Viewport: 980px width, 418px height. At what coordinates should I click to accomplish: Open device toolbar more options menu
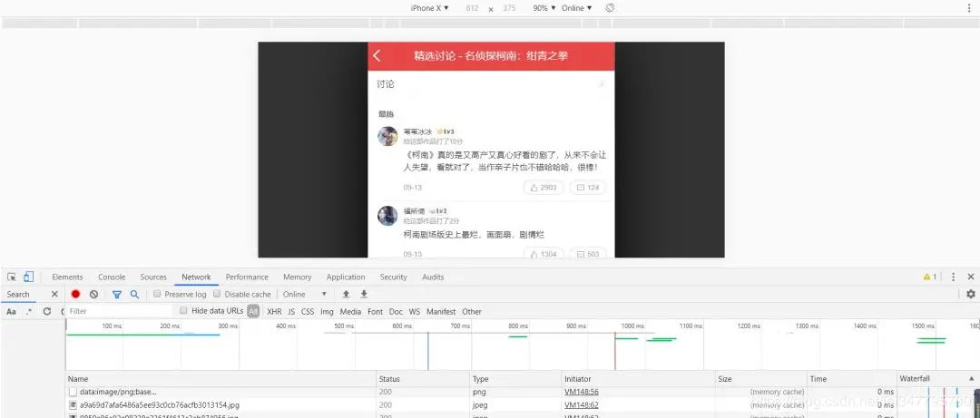coord(969,8)
